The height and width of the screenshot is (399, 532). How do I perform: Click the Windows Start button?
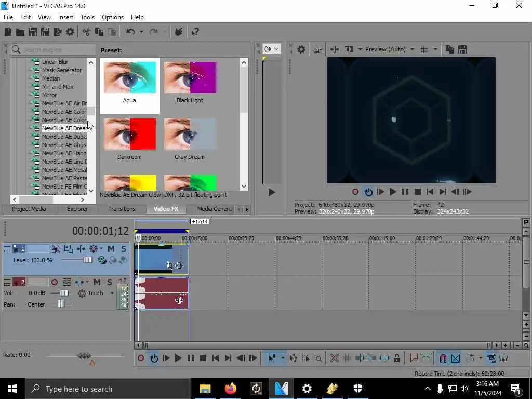pos(12,389)
